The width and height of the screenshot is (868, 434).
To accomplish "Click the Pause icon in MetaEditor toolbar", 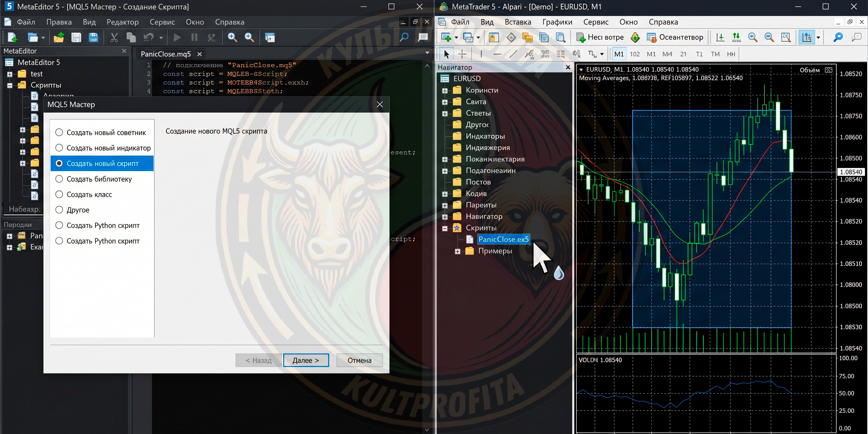I will tap(194, 37).
